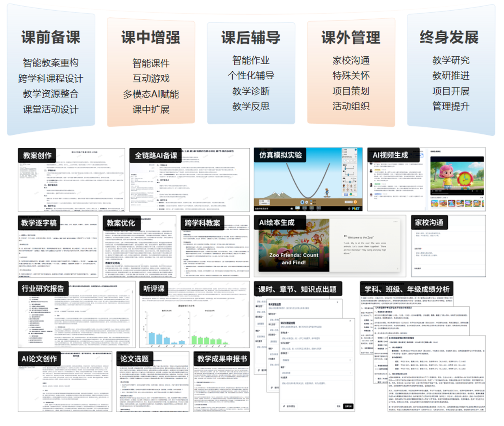Close the 单元智能出题 dialog
This screenshot has height=426, width=504.
coord(337,302)
